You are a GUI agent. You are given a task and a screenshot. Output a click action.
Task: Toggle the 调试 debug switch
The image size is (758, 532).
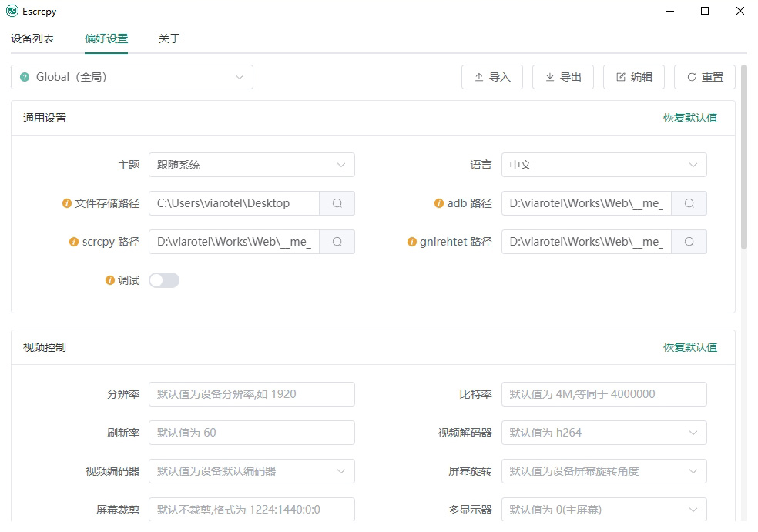tap(164, 280)
